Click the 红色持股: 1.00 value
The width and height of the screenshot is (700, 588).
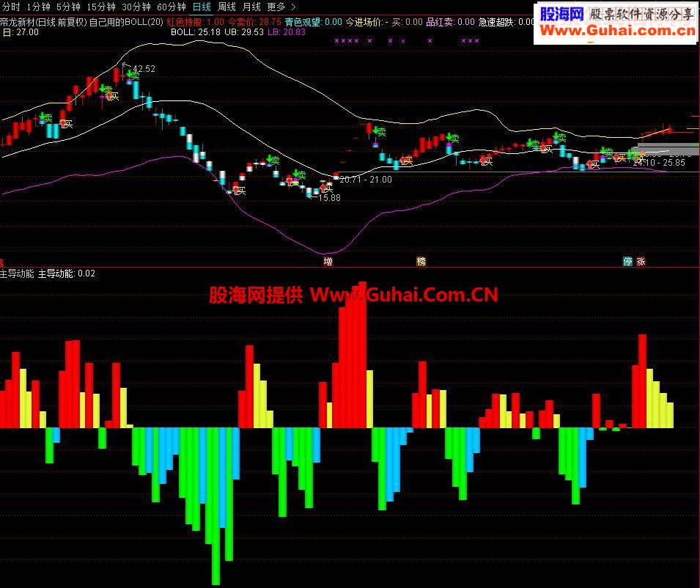(196, 22)
